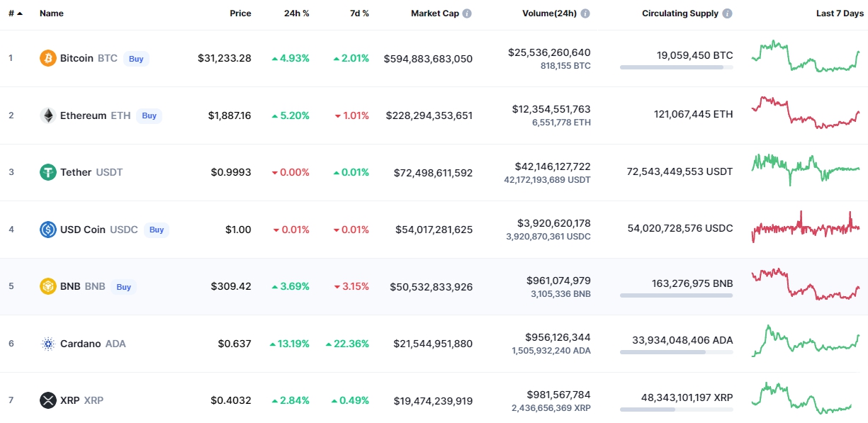Click Cardano volume $956,126,344
The width and height of the screenshot is (868, 423).
pos(558,337)
